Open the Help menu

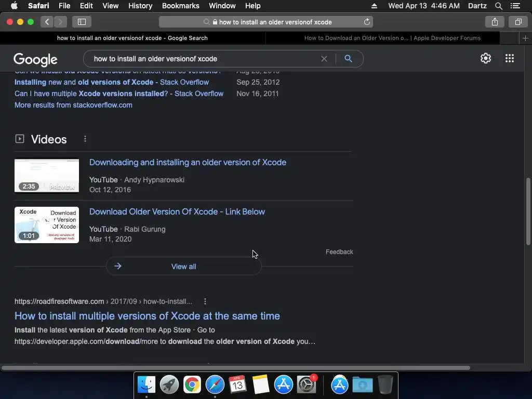click(253, 6)
